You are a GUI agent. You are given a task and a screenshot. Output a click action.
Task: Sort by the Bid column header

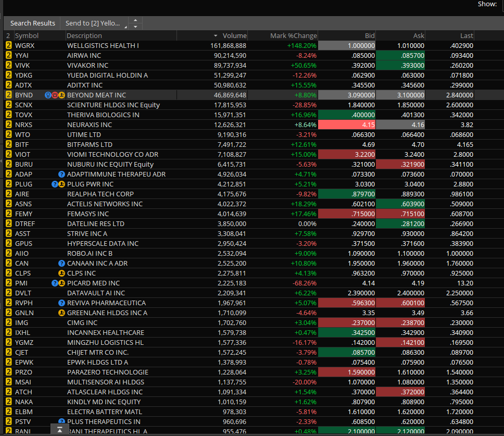tap(370, 36)
